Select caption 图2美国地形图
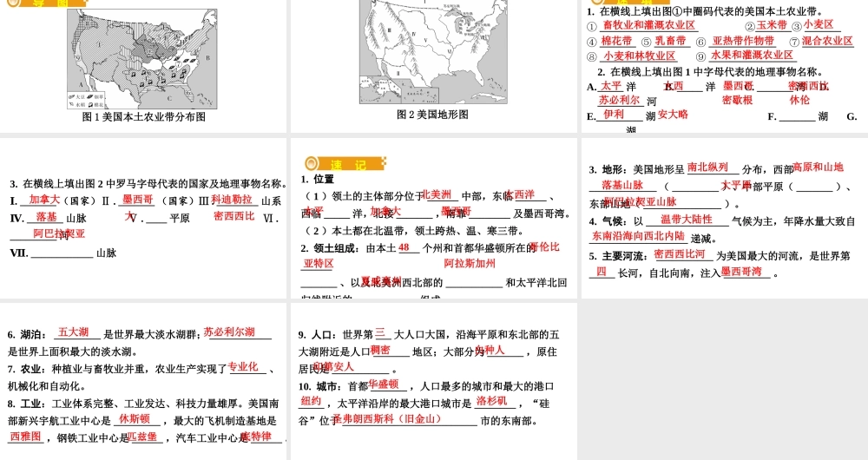868x460 pixels. pos(432,115)
